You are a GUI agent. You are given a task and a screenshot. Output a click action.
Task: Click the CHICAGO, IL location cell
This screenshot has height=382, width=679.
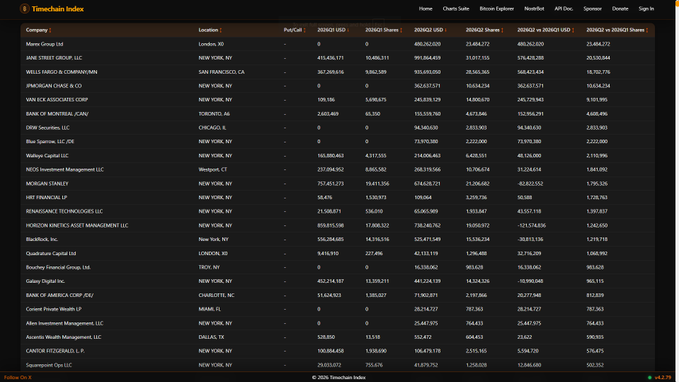point(212,128)
